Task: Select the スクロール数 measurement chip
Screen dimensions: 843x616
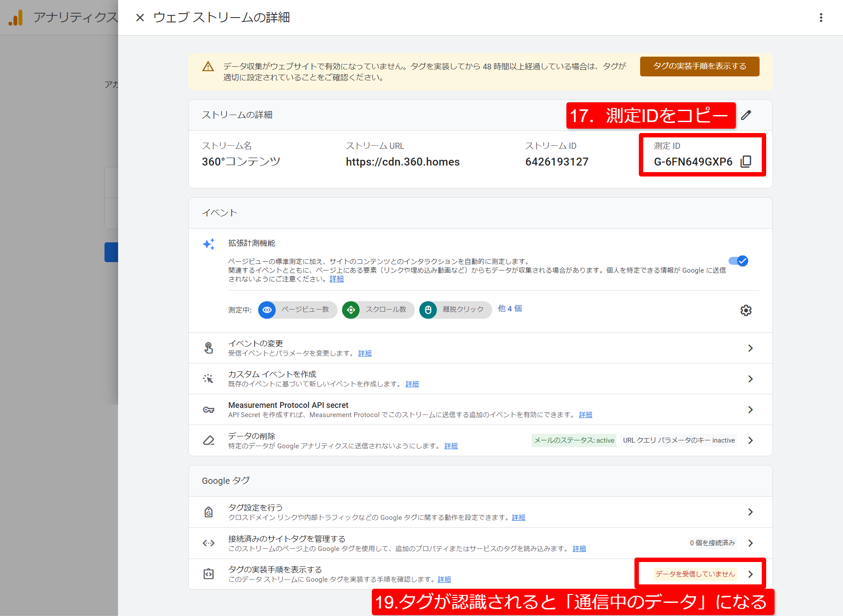Action: tap(378, 310)
